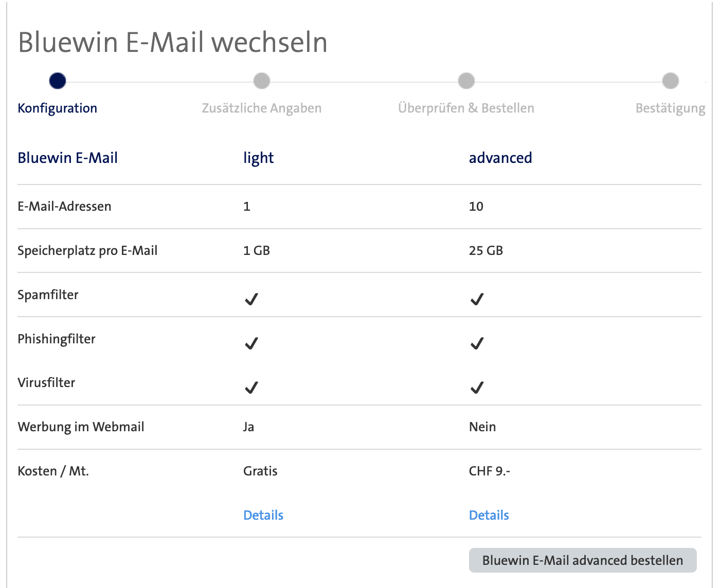721x588 pixels.
Task: Go to the Zusätzliche Angaben step label
Action: (262, 108)
